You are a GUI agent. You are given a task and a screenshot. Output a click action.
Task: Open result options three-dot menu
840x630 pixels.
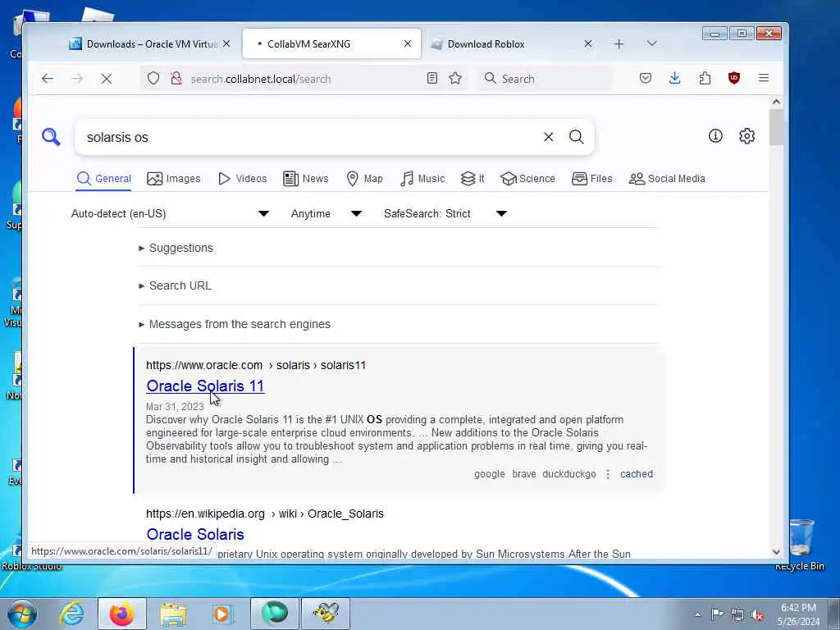[608, 474]
